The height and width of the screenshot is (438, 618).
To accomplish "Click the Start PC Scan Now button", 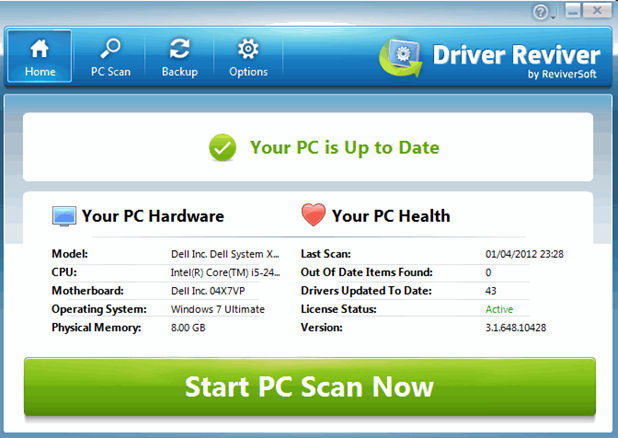I will (x=310, y=386).
